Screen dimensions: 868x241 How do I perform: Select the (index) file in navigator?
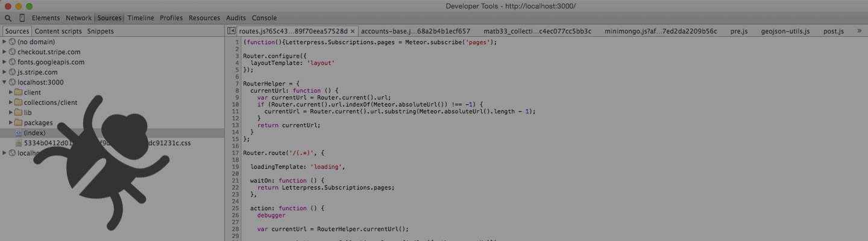click(112, 133)
